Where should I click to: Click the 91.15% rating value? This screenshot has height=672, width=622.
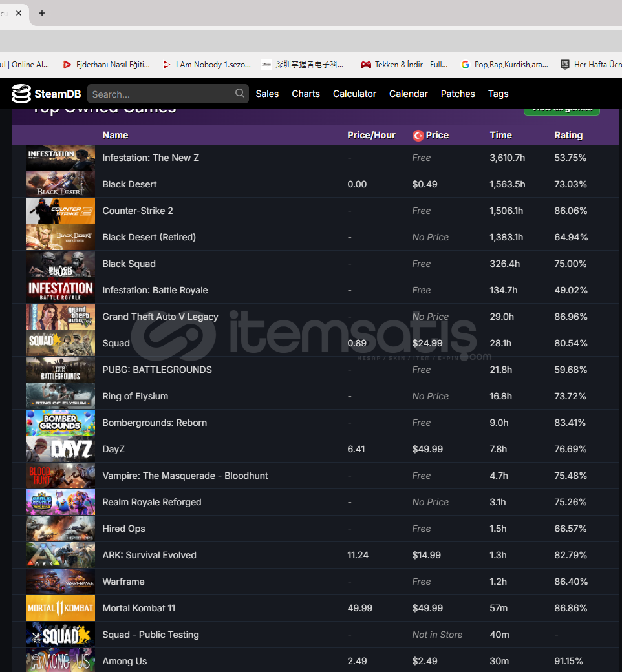click(x=568, y=661)
